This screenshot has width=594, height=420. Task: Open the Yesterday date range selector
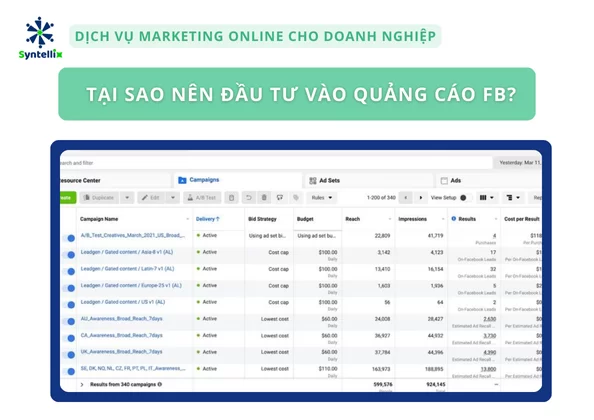[x=518, y=163]
